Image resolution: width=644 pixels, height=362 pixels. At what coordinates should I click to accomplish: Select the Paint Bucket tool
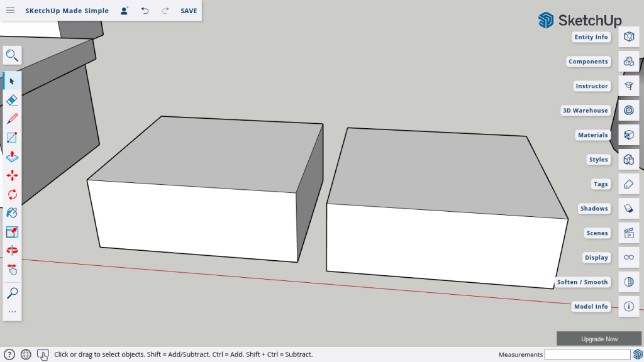(12, 213)
